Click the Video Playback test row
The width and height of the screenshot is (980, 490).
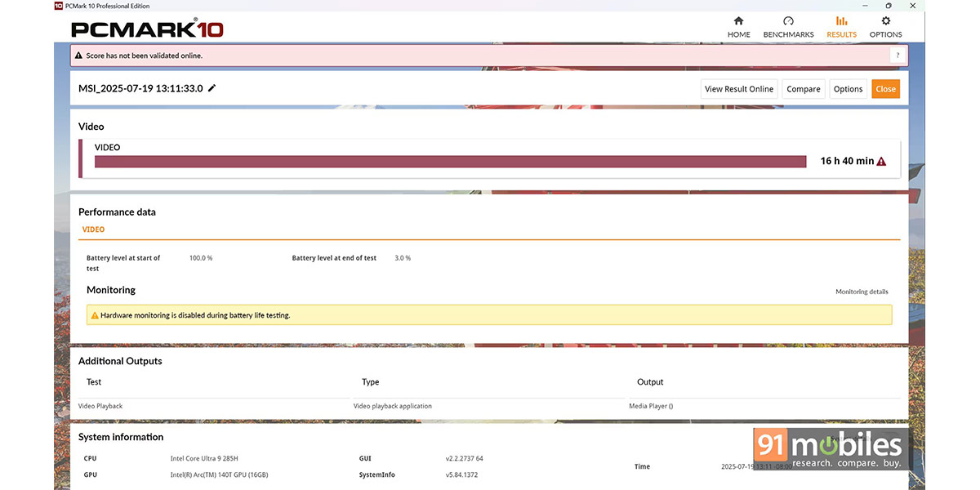point(100,406)
